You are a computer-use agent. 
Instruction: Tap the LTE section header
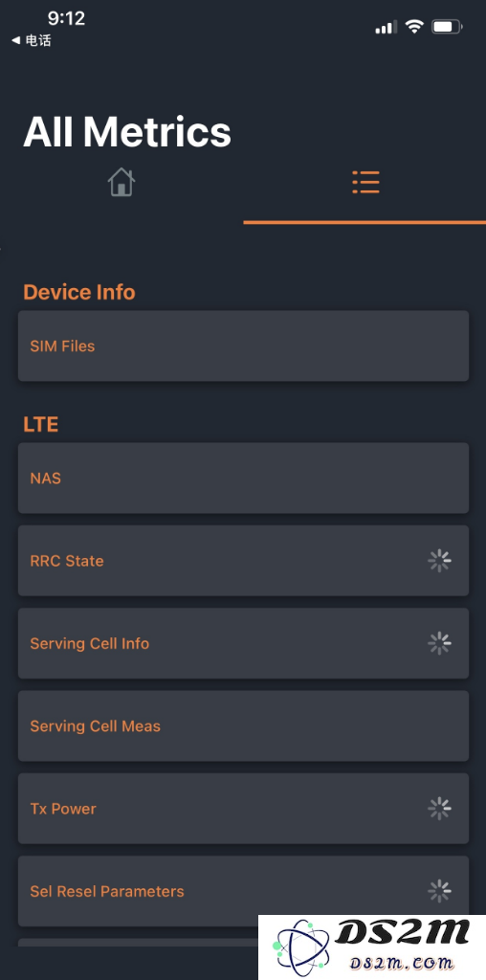(x=40, y=424)
